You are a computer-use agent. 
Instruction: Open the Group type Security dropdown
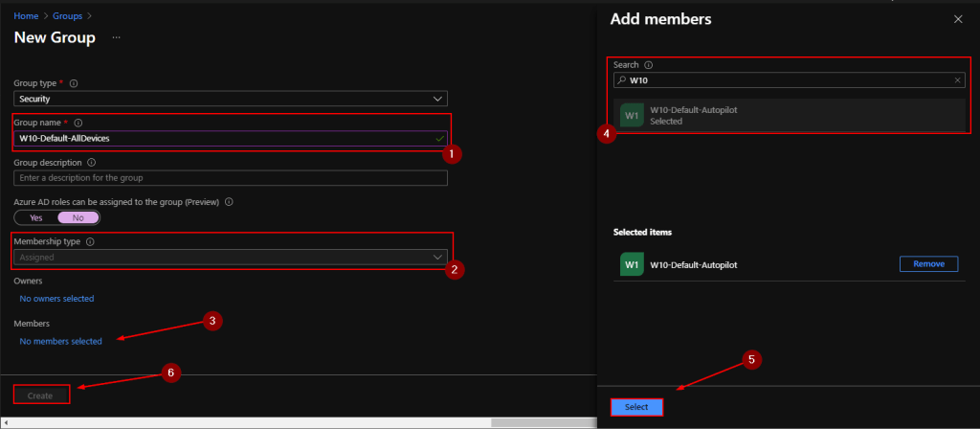231,99
